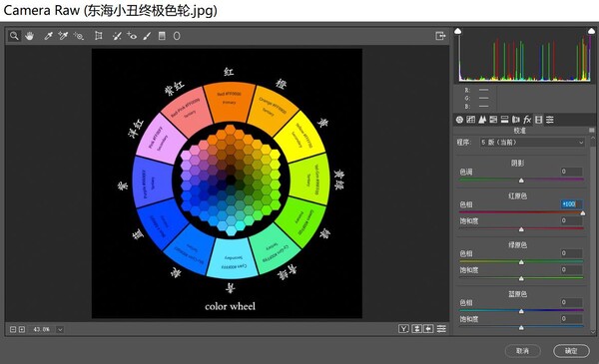599x364 pixels.
Task: Cycle before/after views Y icon
Action: (403, 329)
